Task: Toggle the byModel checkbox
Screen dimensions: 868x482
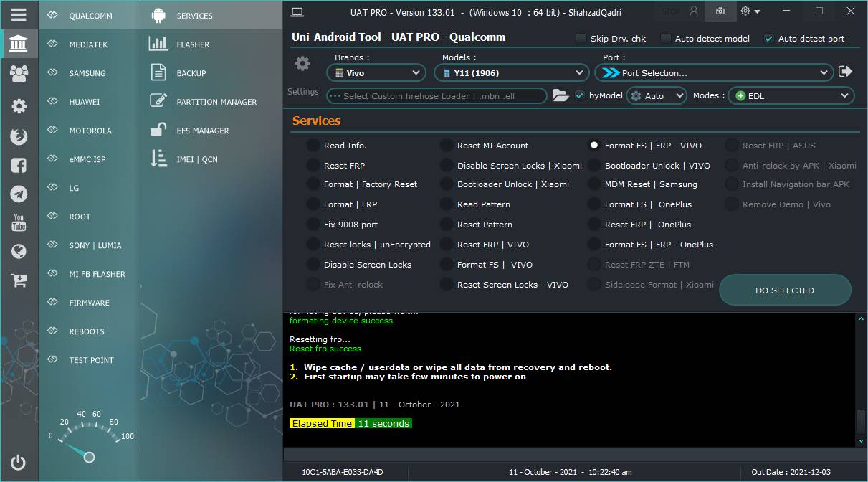Action: (580, 95)
